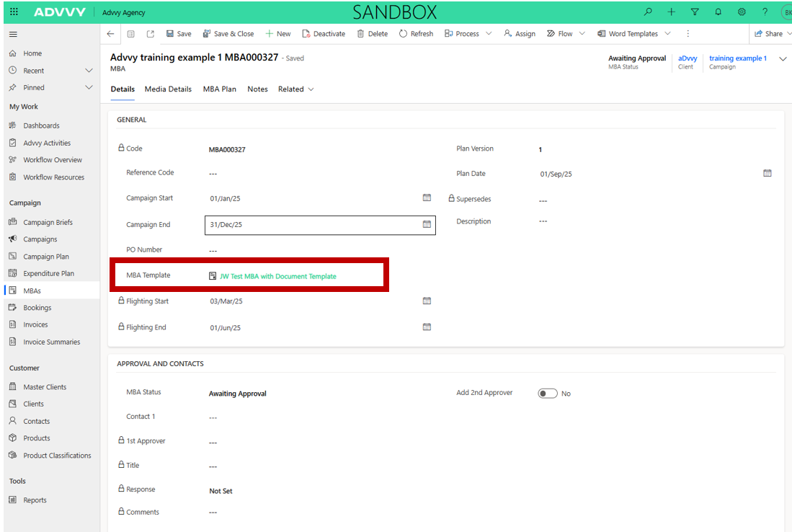Open Workflow Overview in the sidebar
The height and width of the screenshot is (532, 792).
point(52,159)
